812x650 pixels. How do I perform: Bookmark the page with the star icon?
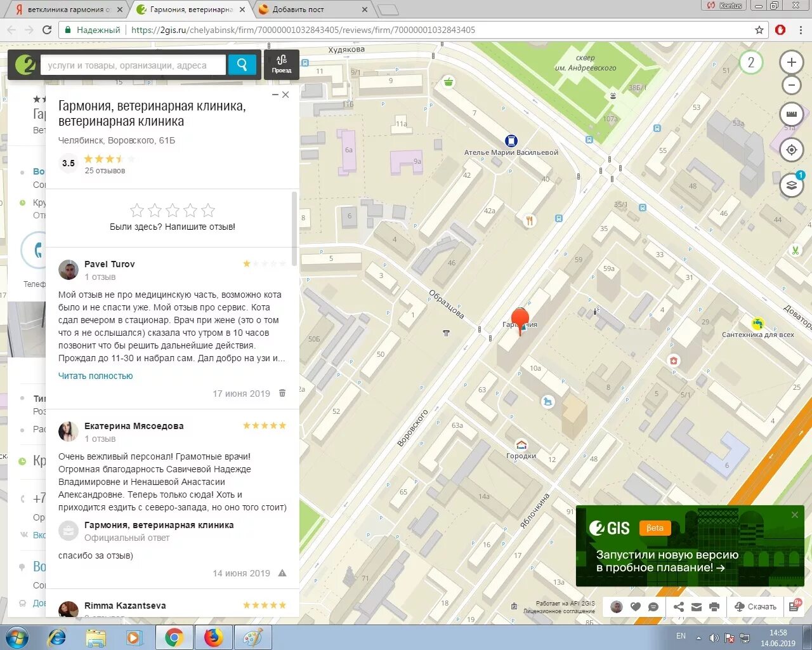coord(759,30)
